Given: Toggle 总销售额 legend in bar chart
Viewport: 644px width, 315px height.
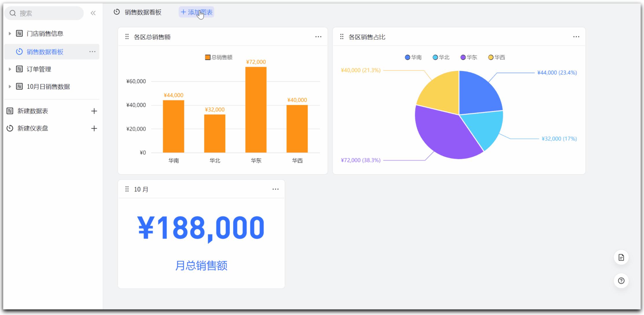Looking at the screenshot, I should tap(219, 57).
